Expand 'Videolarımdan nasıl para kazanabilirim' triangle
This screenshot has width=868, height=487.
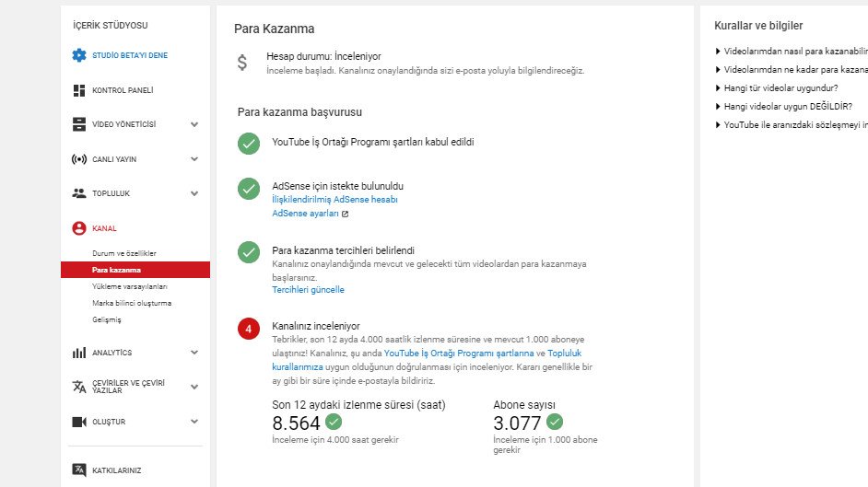point(718,52)
